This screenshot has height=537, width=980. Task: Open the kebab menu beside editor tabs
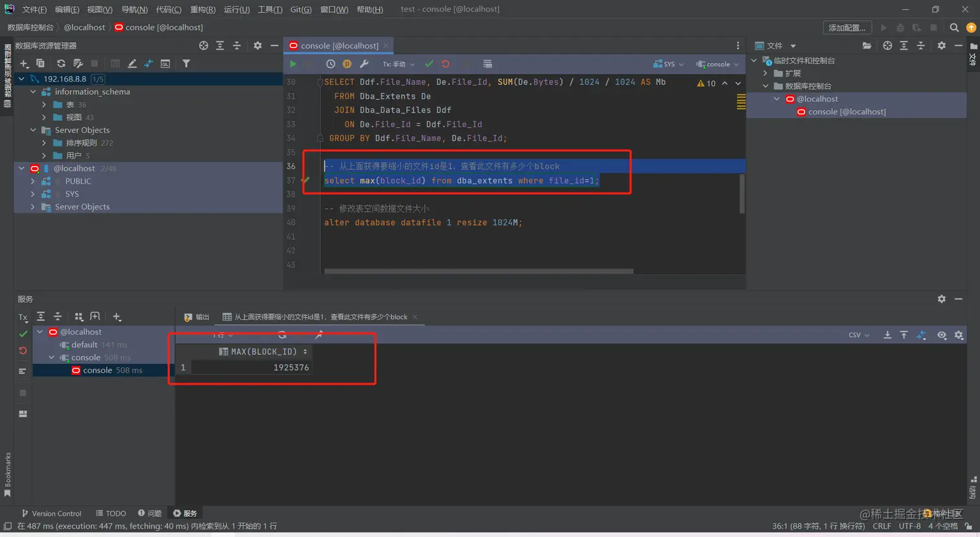[x=738, y=45]
